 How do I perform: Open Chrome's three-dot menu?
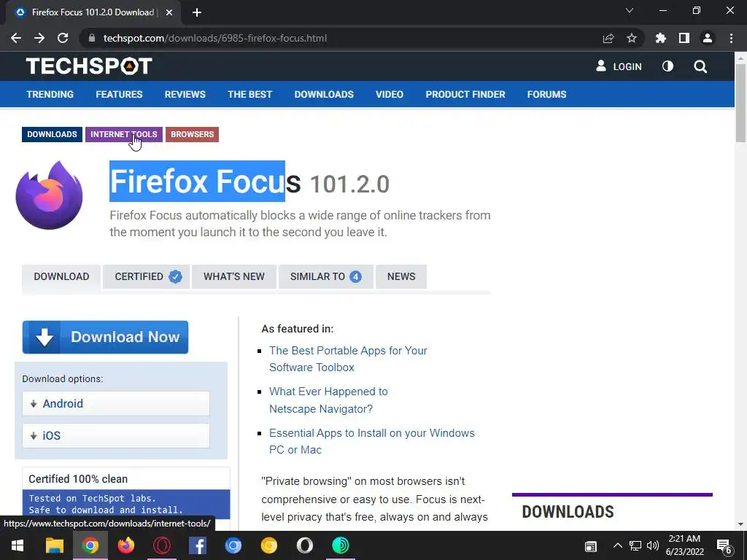[731, 38]
